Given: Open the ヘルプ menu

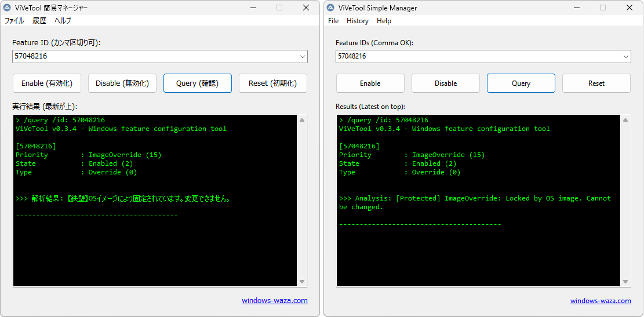Looking at the screenshot, I should [63, 21].
